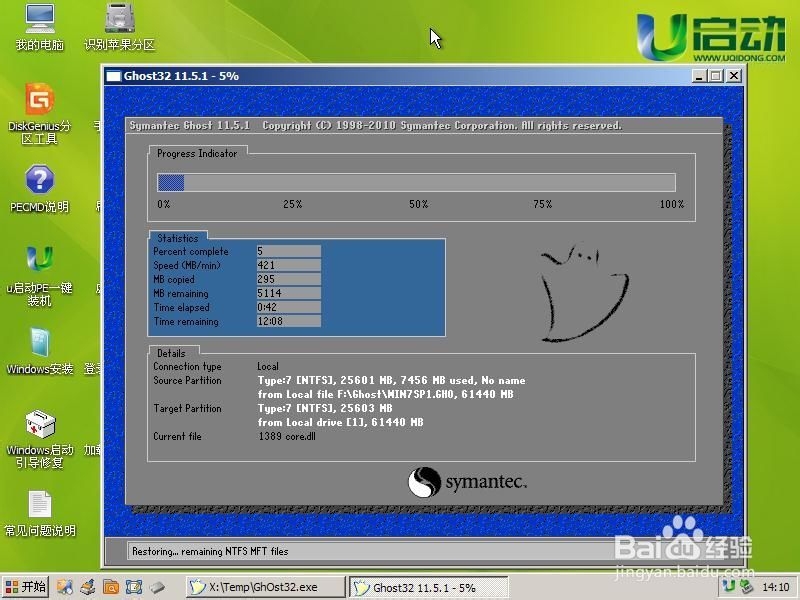Image resolution: width=800 pixels, height=600 pixels.
Task: Click the first quick launch icon beside 开始
Action: [x=65, y=587]
